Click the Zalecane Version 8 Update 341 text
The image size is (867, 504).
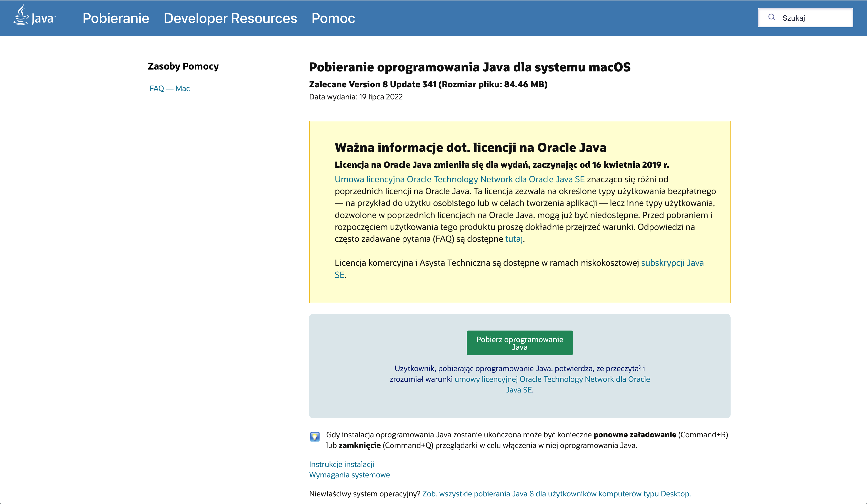(x=428, y=84)
